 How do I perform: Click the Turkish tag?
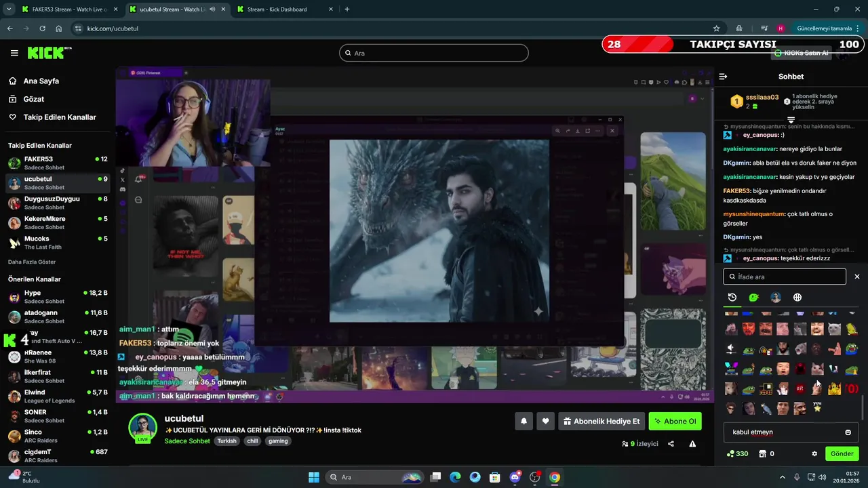click(226, 441)
